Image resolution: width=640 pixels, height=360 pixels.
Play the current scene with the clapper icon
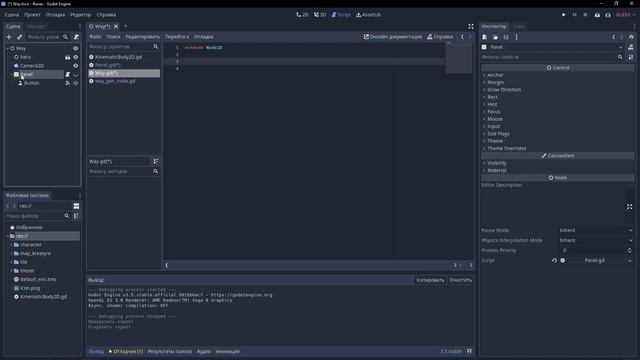[597, 15]
